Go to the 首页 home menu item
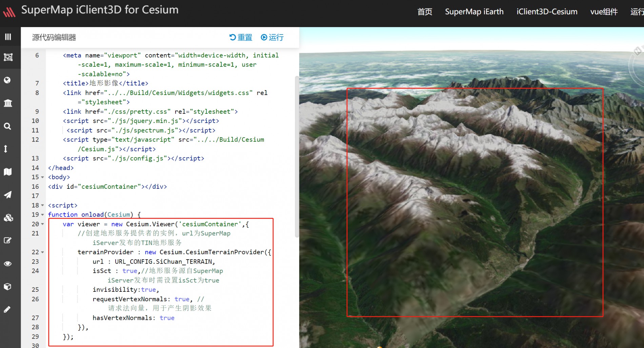Screen dimensions: 644x348 pos(424,12)
